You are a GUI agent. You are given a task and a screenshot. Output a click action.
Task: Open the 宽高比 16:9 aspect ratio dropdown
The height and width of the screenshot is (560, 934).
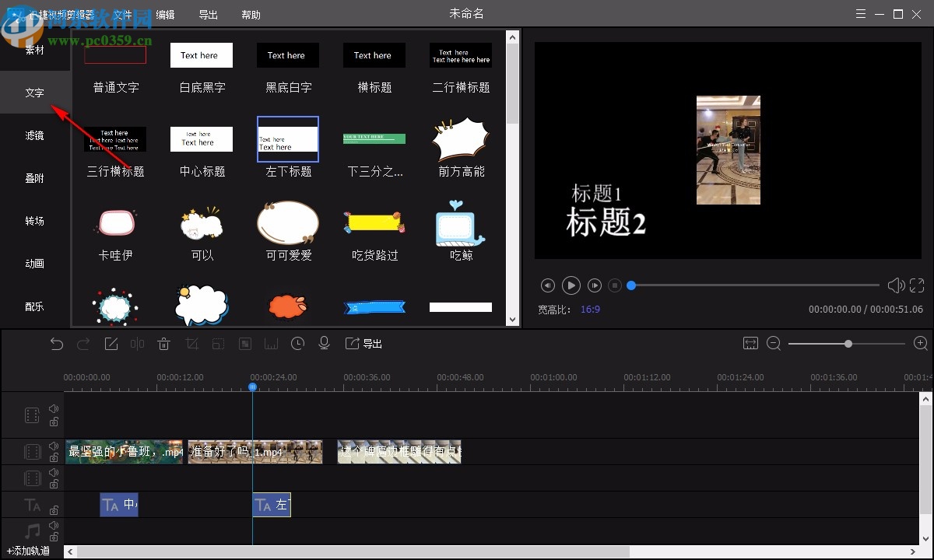[x=588, y=309]
